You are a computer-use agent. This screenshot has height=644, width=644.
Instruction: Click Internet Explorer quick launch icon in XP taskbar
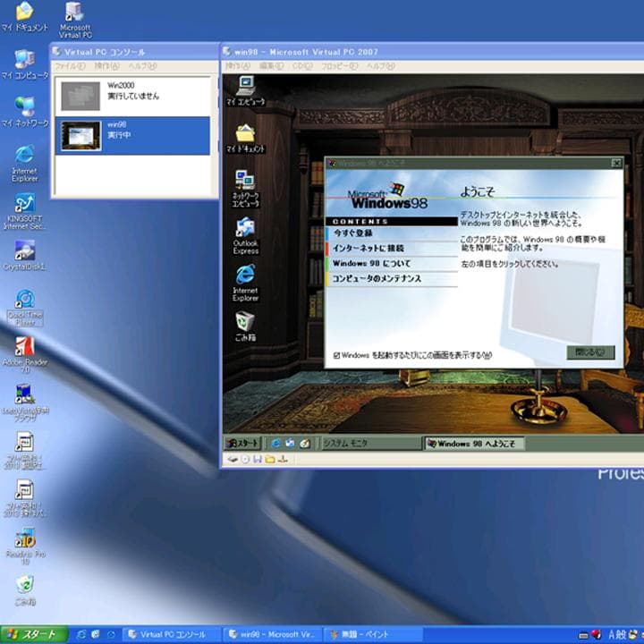tap(81, 634)
